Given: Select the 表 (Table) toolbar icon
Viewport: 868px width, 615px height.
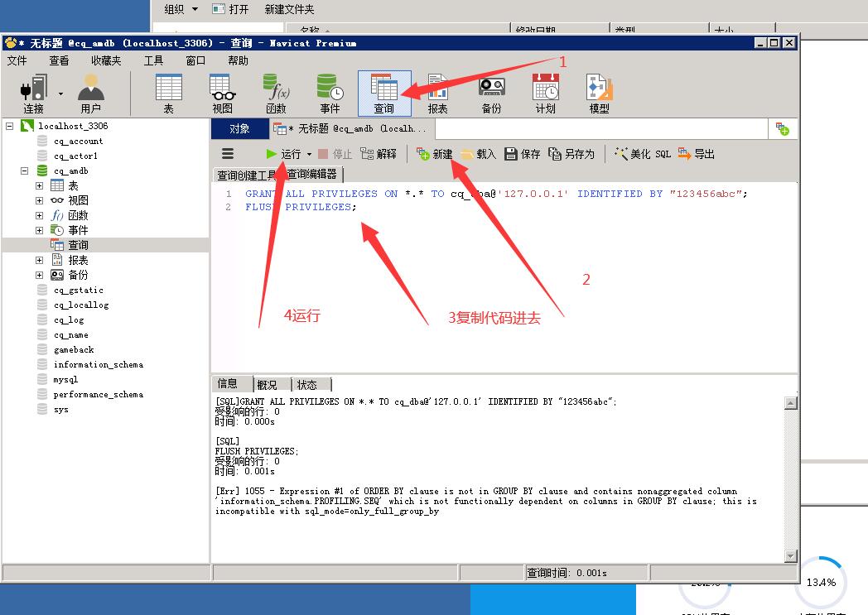Looking at the screenshot, I should click(168, 93).
